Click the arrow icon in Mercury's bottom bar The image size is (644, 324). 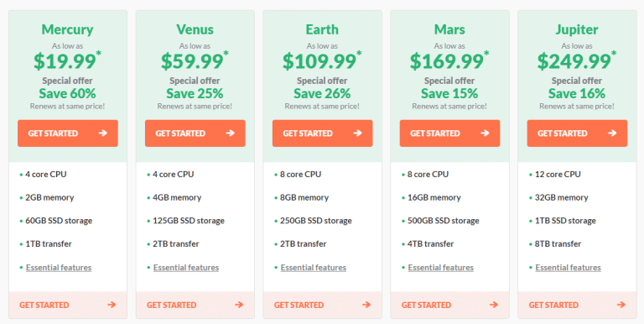pos(112,305)
